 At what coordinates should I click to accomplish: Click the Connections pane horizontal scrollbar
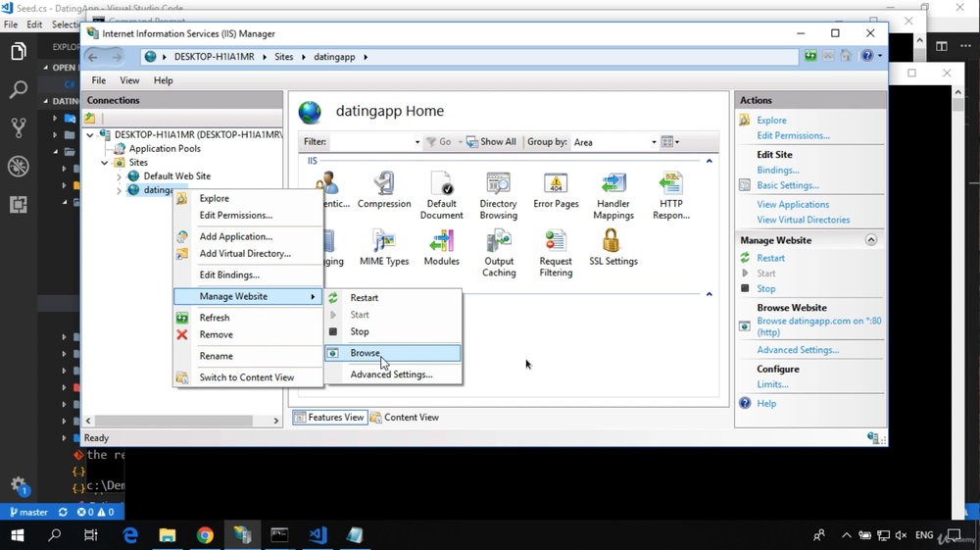pyautogui.click(x=173, y=421)
